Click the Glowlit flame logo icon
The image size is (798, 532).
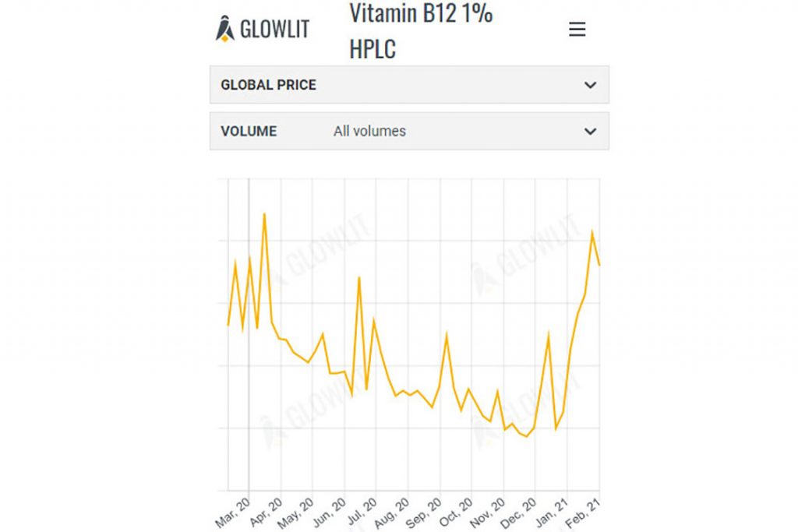(x=224, y=29)
